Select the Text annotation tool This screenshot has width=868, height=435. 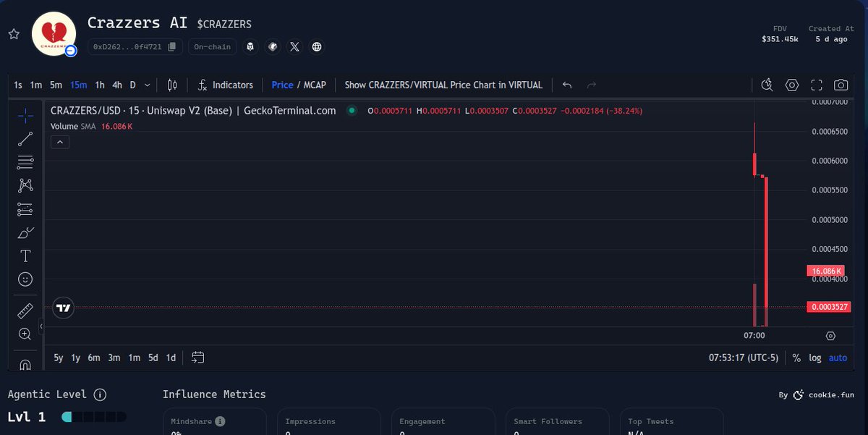(25, 255)
